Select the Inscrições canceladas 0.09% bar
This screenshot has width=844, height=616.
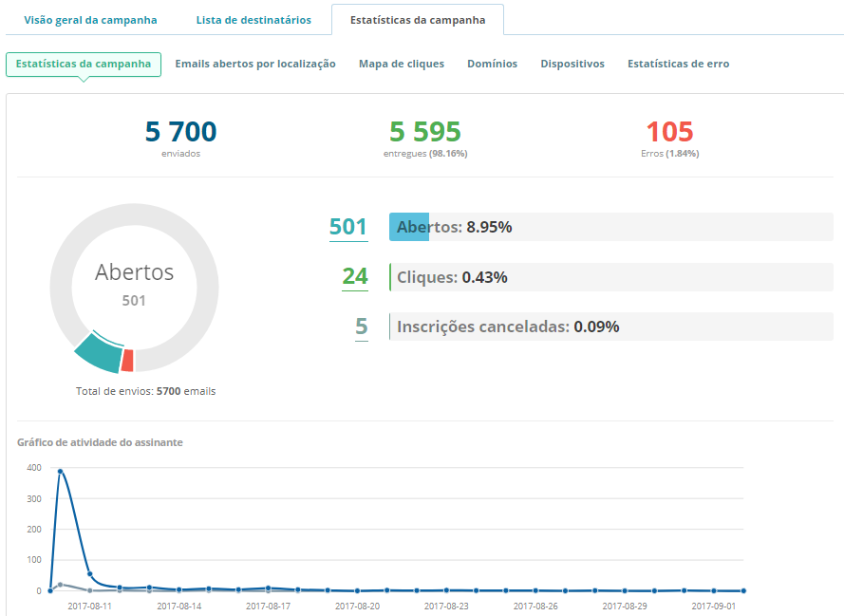610,327
